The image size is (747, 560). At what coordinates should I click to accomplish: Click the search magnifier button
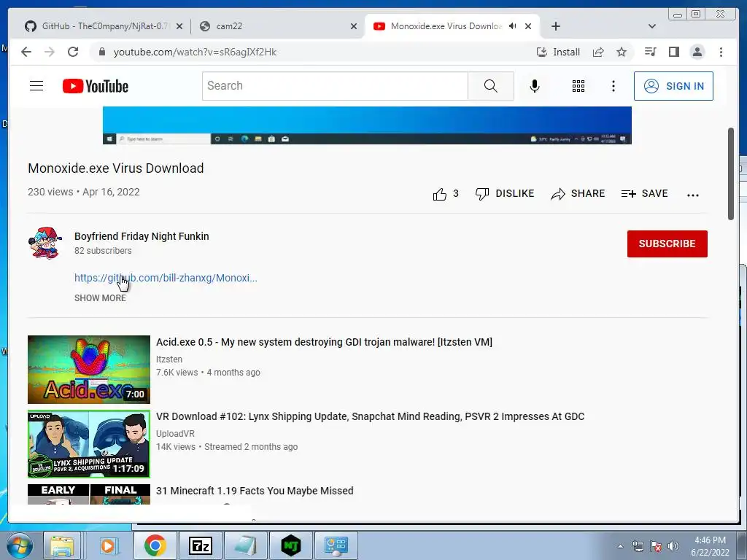491,86
